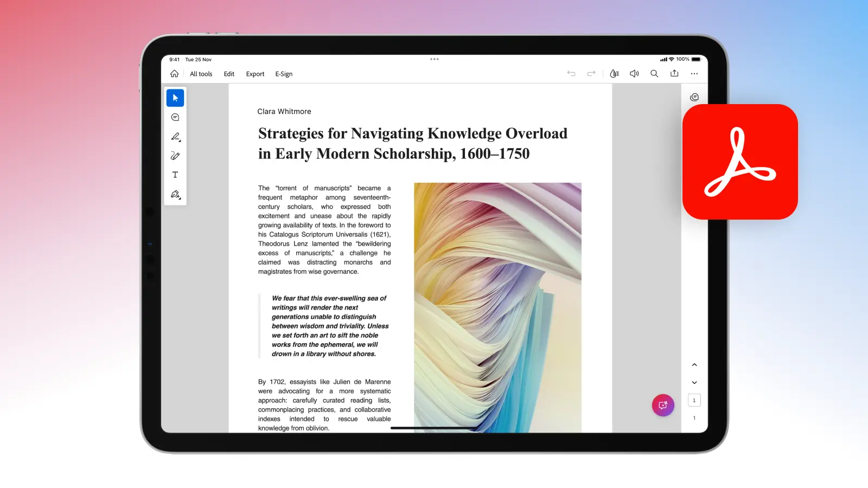
Task: Click the current page number box
Action: click(694, 401)
